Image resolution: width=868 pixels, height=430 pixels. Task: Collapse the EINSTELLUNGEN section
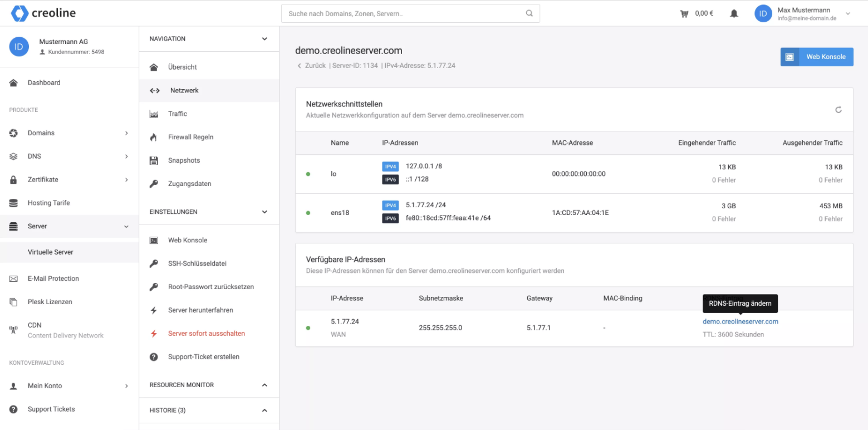point(264,212)
